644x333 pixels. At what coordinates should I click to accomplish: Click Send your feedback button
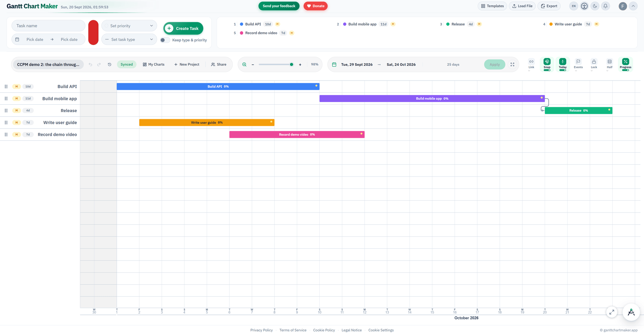pos(279,6)
